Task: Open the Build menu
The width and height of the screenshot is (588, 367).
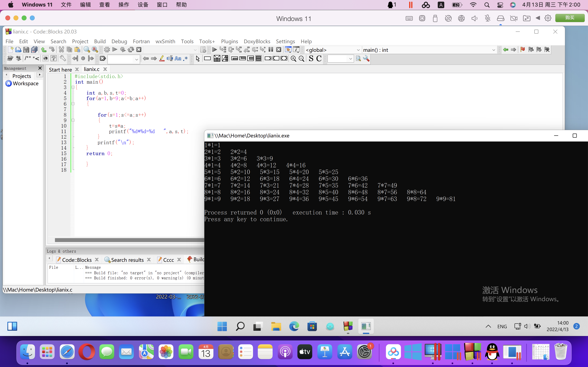Action: (100, 41)
